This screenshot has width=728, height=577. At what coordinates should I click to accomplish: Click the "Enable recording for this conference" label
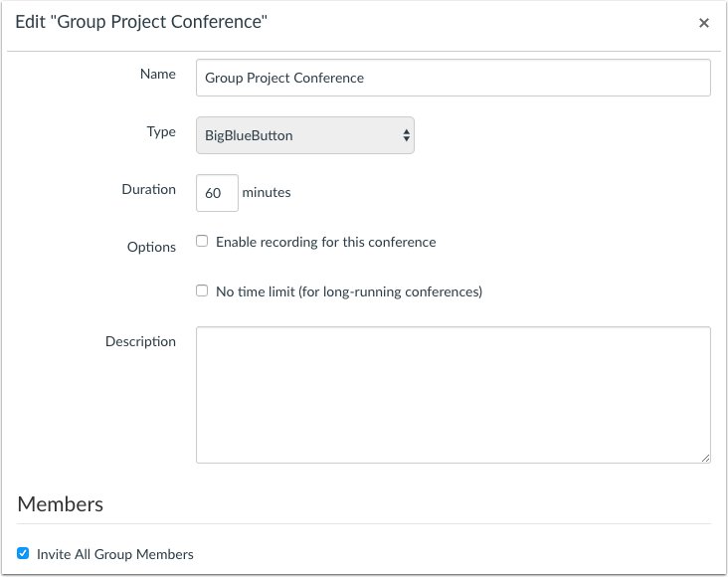click(x=325, y=242)
